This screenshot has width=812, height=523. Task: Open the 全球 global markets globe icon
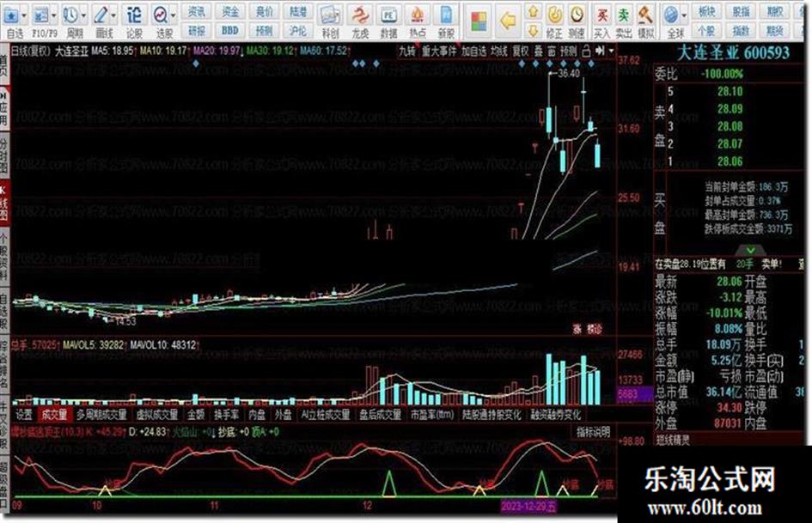coord(671,15)
